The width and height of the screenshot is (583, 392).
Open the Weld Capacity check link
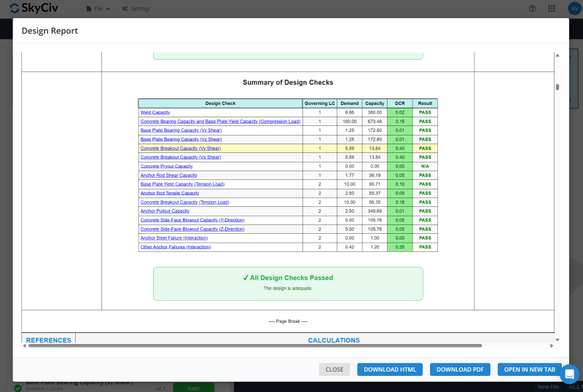155,113
